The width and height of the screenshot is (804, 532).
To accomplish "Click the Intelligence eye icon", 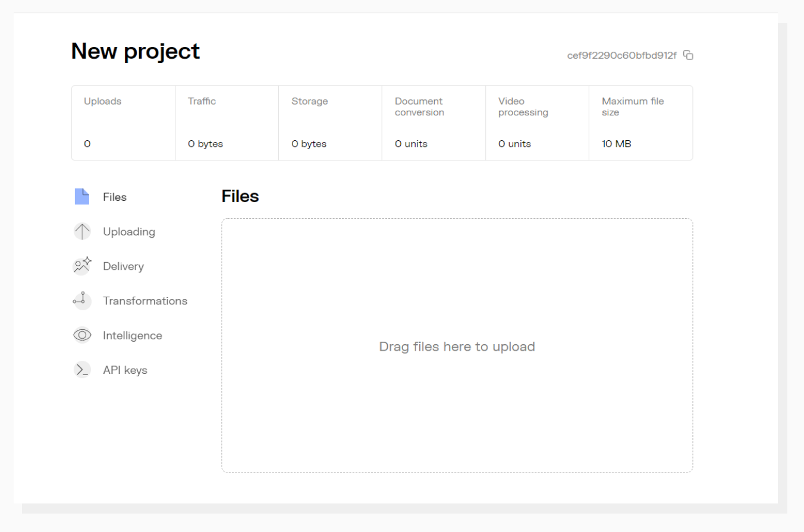I will [82, 335].
